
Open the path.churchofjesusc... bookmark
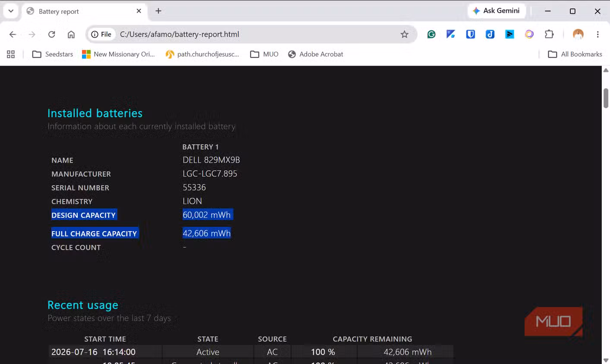(202, 54)
